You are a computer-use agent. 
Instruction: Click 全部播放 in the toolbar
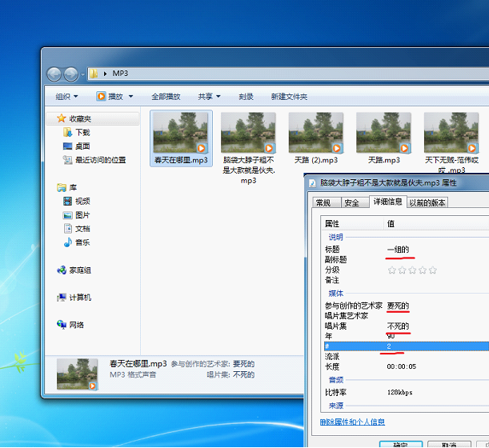(166, 97)
